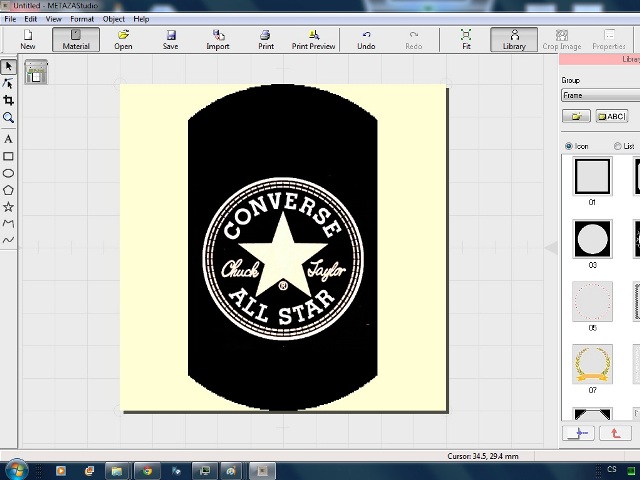The image size is (640, 480).
Task: Open the File menu
Action: pos(10,19)
